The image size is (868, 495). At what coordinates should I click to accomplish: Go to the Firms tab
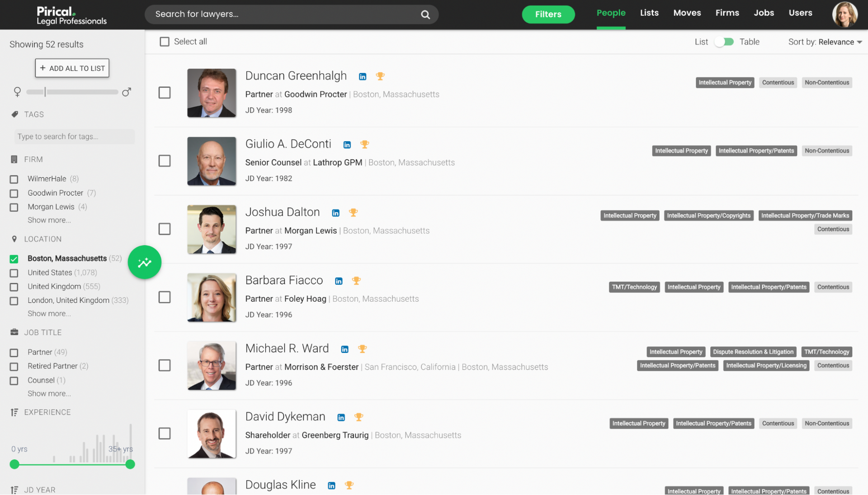point(727,13)
